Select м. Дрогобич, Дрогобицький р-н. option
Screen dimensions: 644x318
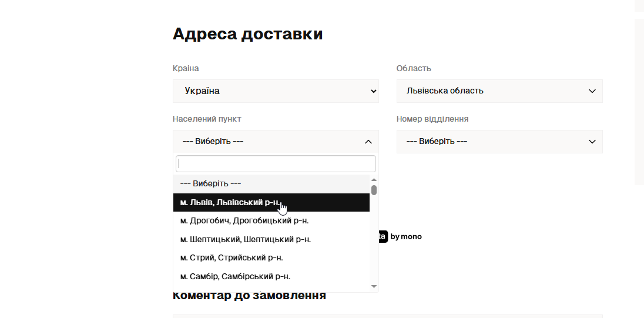pyautogui.click(x=244, y=220)
